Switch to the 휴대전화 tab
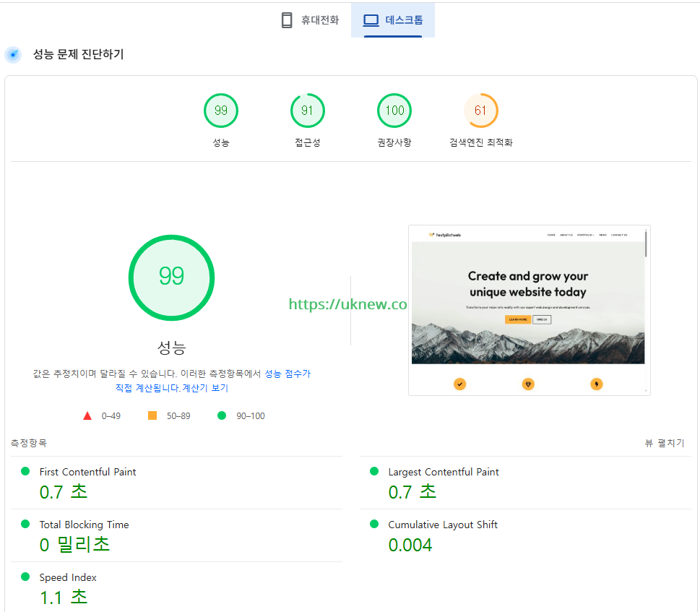This screenshot has width=700, height=612. 309,20
